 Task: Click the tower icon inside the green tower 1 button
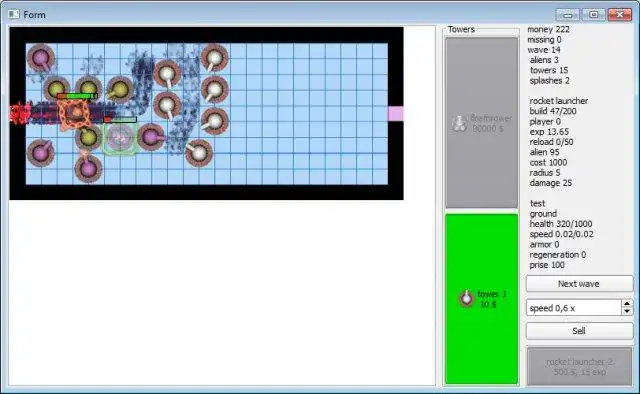point(467,298)
